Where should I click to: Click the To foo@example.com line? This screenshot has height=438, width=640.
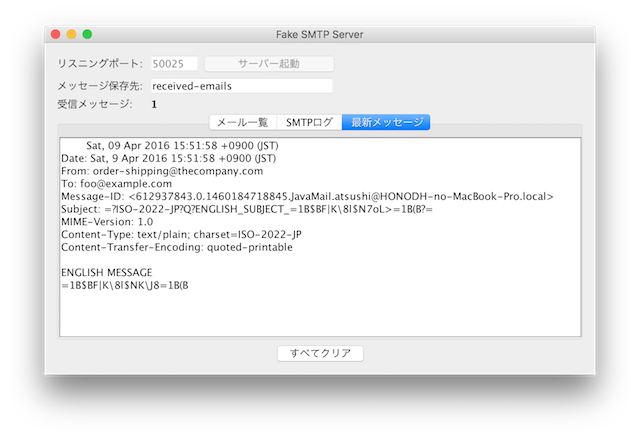pos(116,184)
